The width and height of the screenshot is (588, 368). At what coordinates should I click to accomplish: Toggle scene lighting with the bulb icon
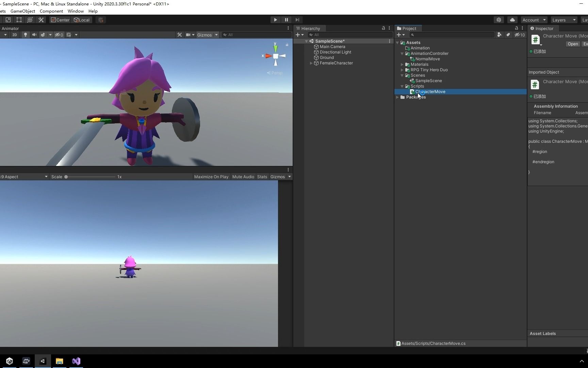pos(26,34)
